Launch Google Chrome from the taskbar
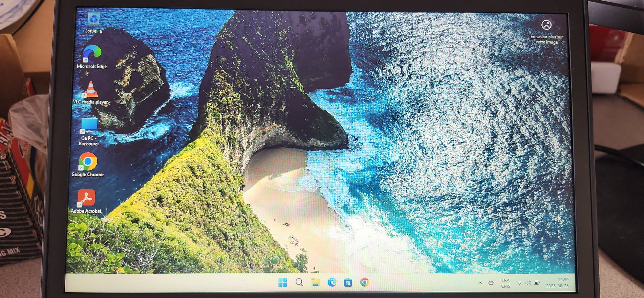This screenshot has height=298, width=644. 365,282
